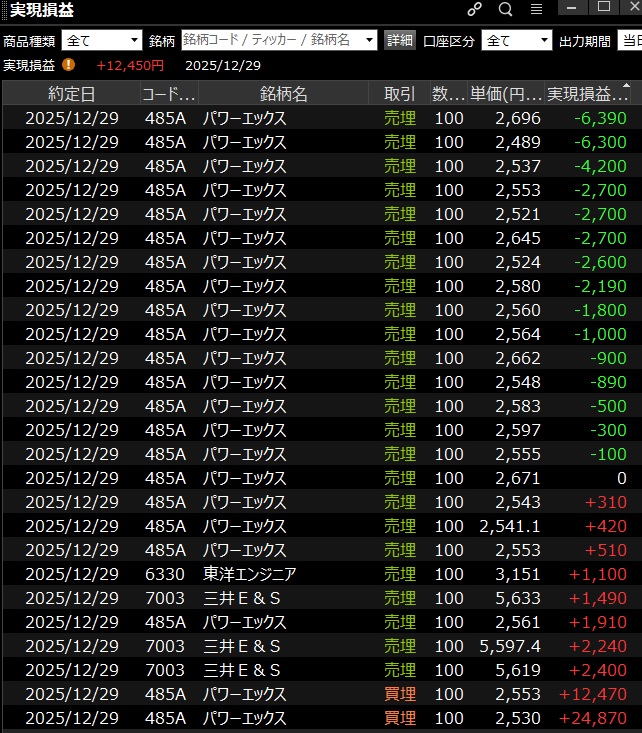Open the 口座区分 dropdown

516,40
